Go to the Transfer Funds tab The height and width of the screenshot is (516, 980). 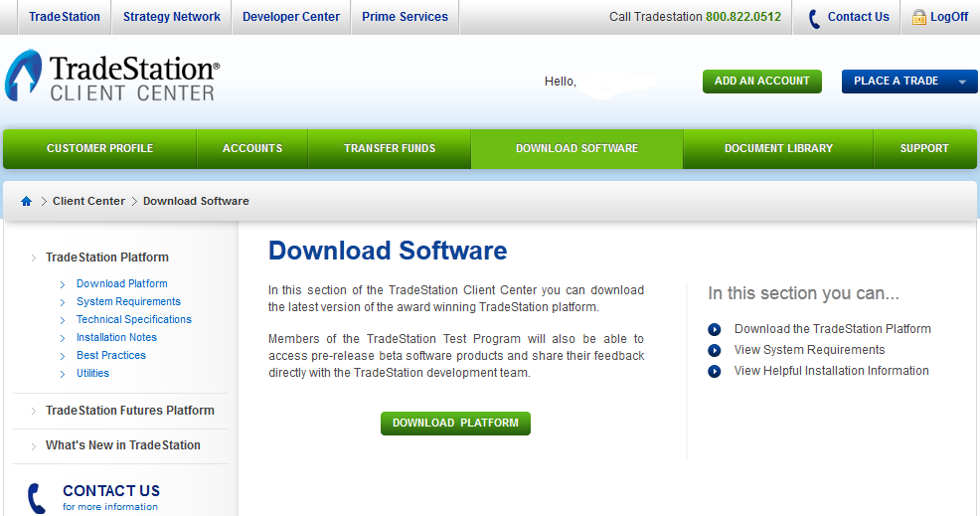coord(390,149)
